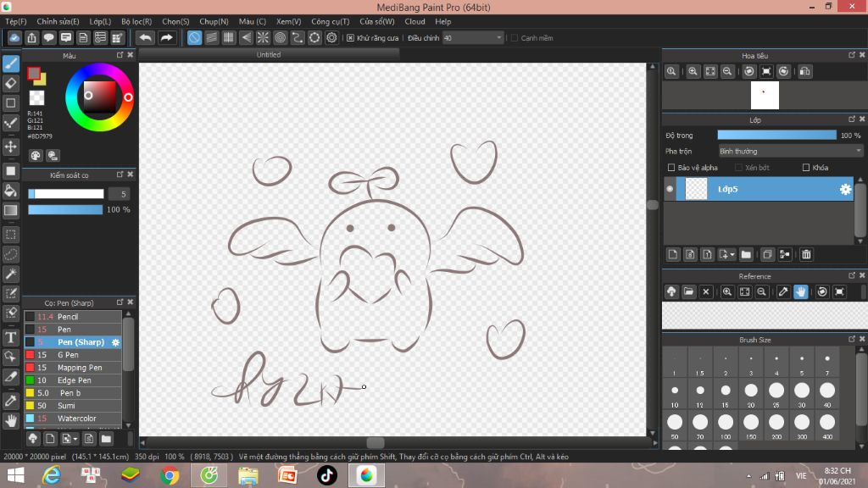Pick brush size preset 100

(x=726, y=425)
